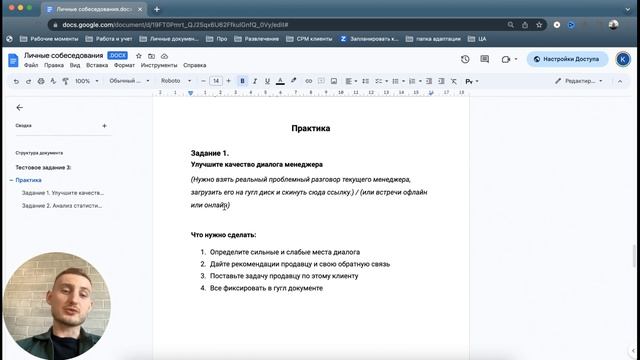The image size is (640, 360).
Task: Open the input tools Ру dropdown
Action: [x=471, y=81]
